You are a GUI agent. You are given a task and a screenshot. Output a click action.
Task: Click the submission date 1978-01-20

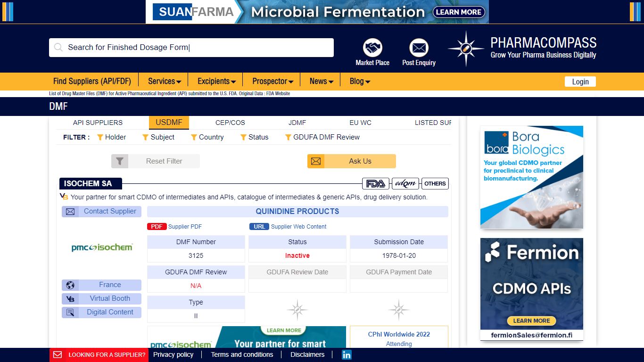click(x=399, y=255)
